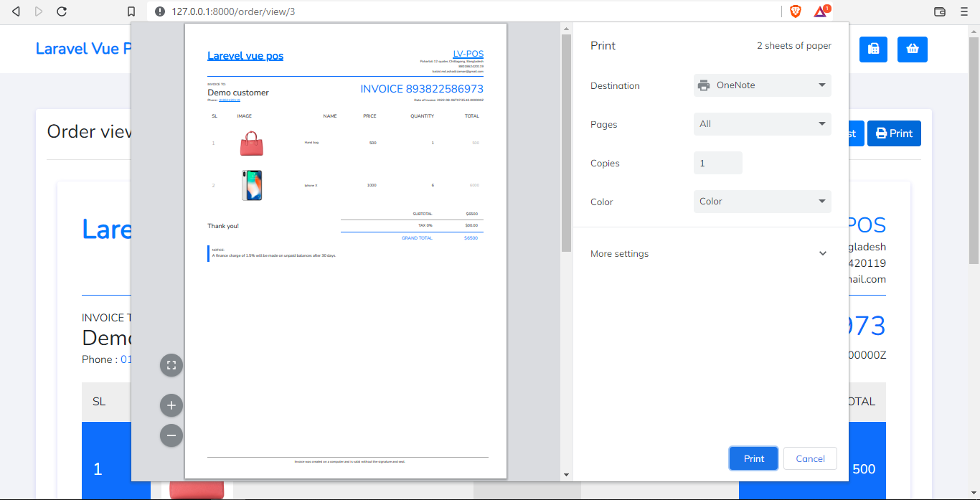The image size is (980, 500).
Task: Click the Iphone X image thumbnail
Action: tap(252, 185)
